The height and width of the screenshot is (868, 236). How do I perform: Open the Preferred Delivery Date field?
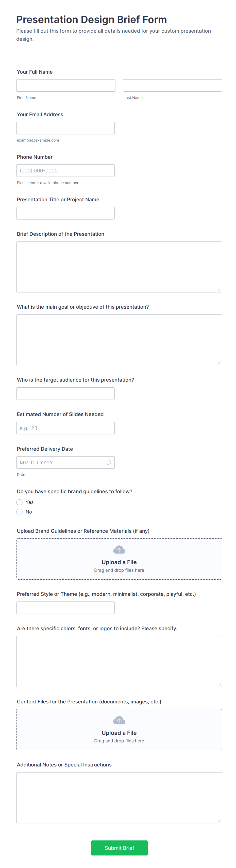pos(61,462)
